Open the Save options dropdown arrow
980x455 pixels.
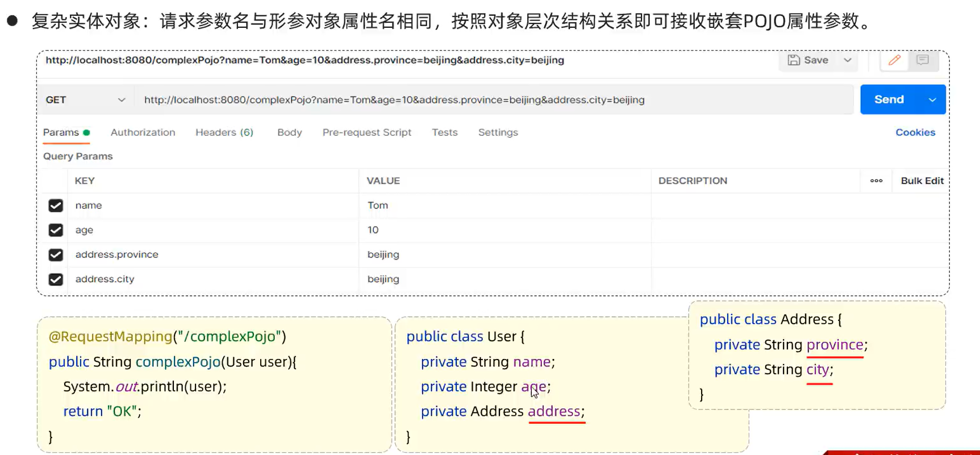848,60
